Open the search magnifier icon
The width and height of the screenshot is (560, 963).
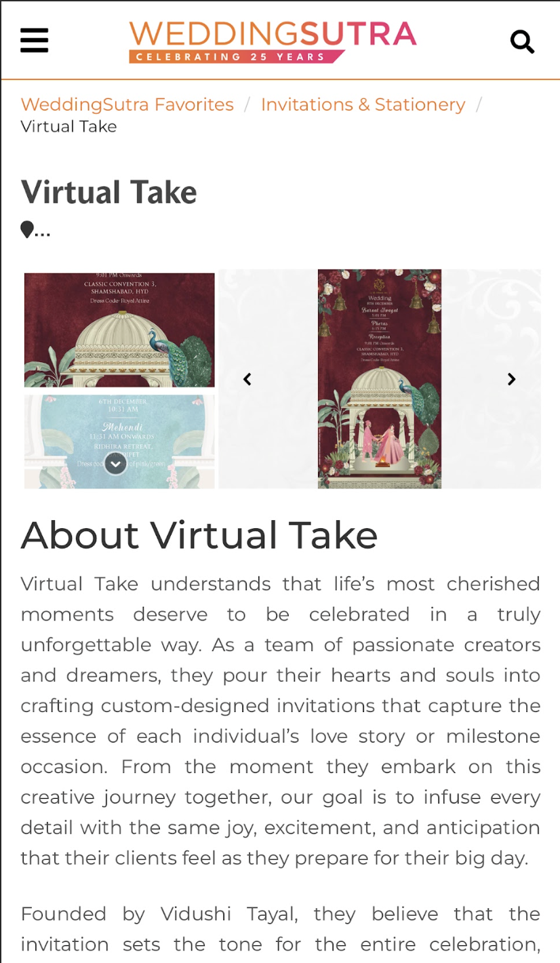[x=522, y=41]
